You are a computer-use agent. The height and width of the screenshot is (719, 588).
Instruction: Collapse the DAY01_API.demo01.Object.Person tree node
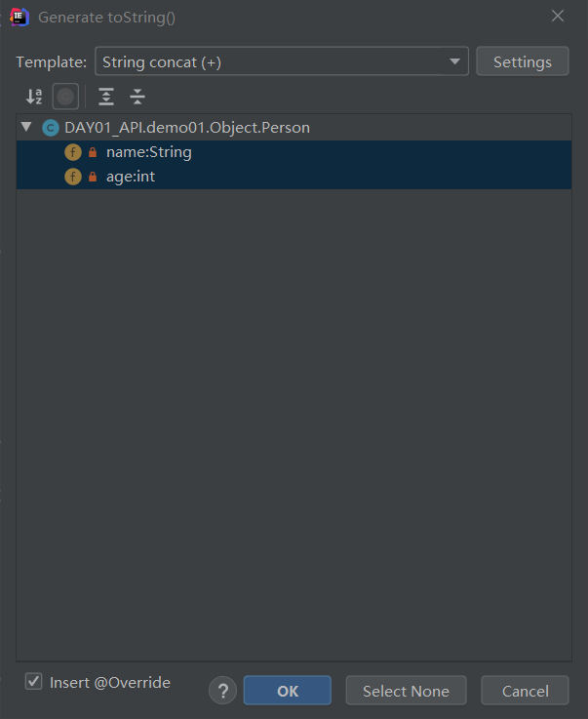(26, 128)
